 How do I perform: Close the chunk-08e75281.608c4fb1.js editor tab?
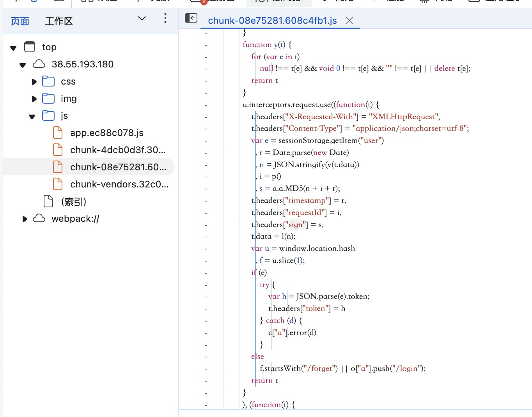point(349,21)
